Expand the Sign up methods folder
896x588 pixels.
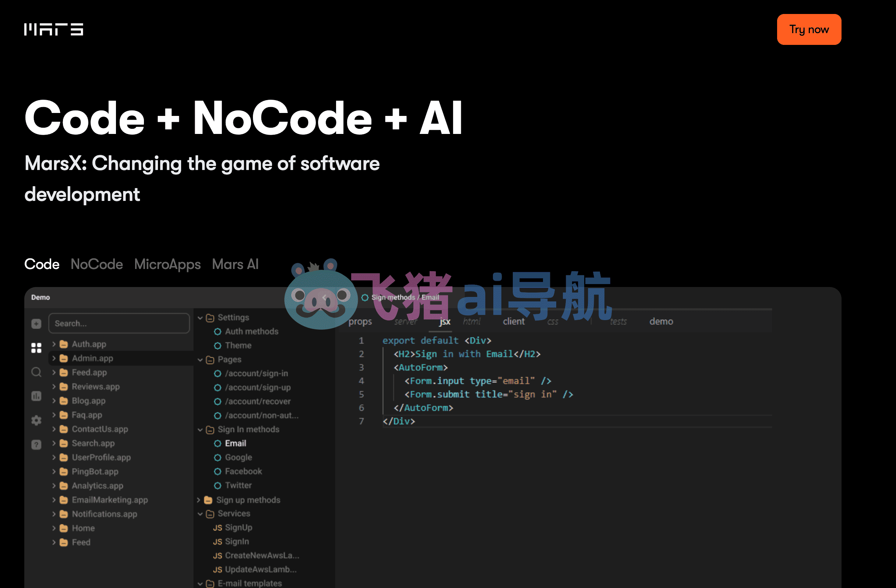(x=199, y=500)
